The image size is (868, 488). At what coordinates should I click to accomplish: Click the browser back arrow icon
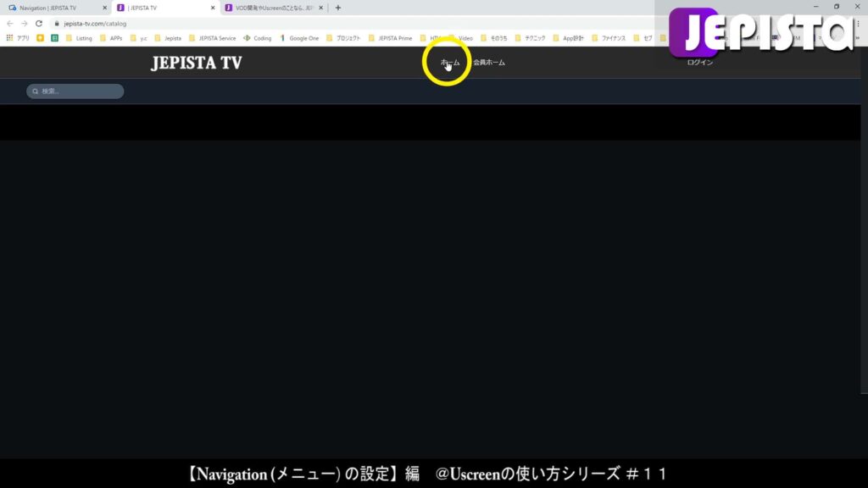click(11, 25)
